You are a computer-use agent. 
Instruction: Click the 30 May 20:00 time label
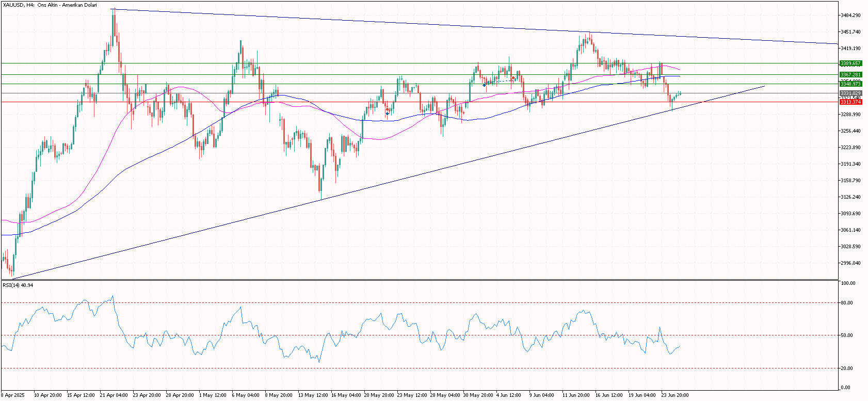pyautogui.click(x=478, y=395)
